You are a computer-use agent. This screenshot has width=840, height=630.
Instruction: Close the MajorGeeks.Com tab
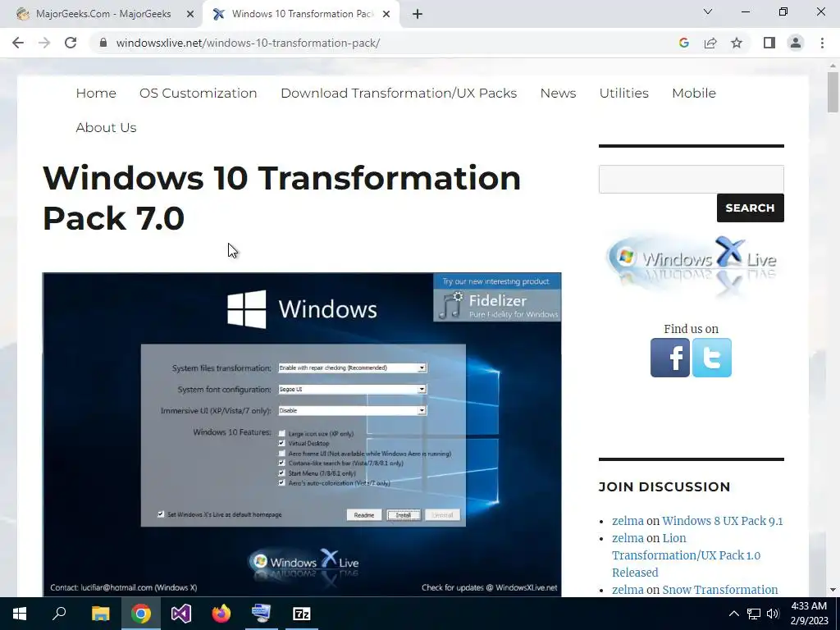click(189, 15)
